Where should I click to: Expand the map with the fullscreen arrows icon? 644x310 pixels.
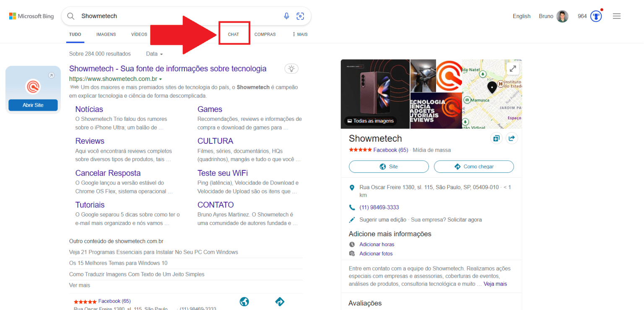(512, 68)
